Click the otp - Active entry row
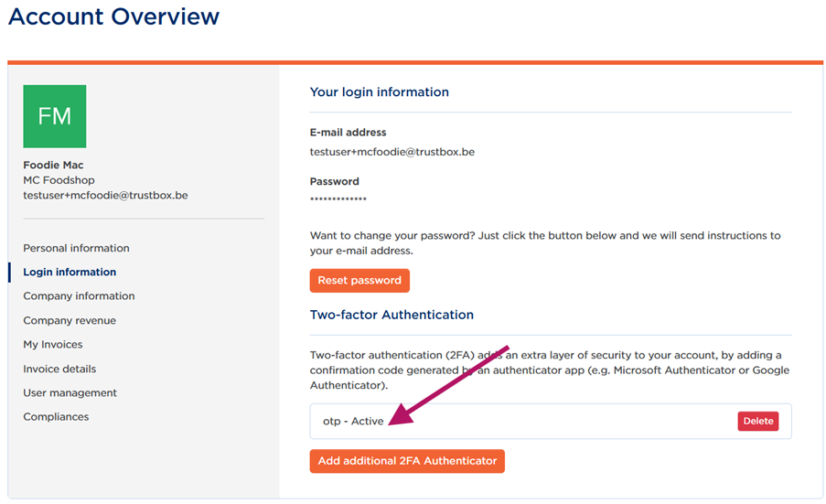Viewport: 826px width, 504px height. tap(551, 422)
